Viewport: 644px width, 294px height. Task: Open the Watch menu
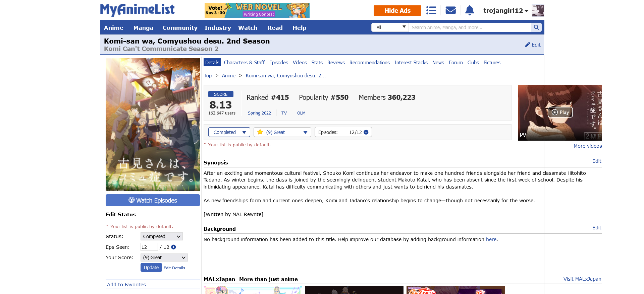click(248, 28)
